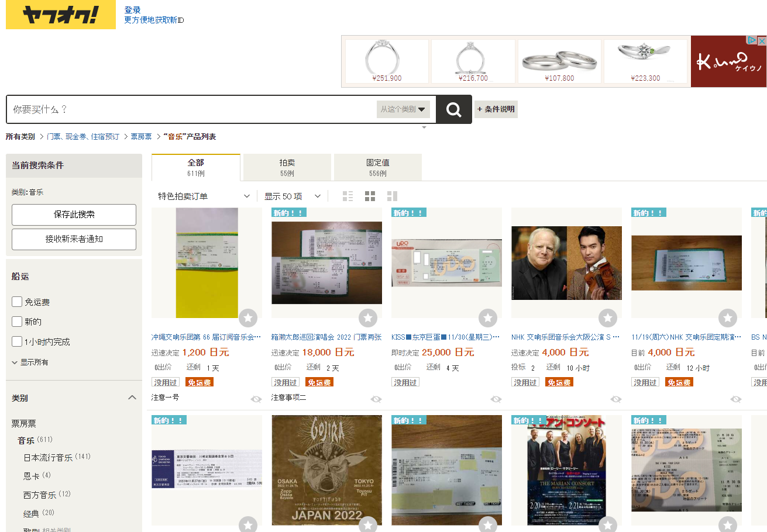The height and width of the screenshot is (532, 767).
Task: Enable the 免运费 free shipping checkbox
Action: (18, 302)
